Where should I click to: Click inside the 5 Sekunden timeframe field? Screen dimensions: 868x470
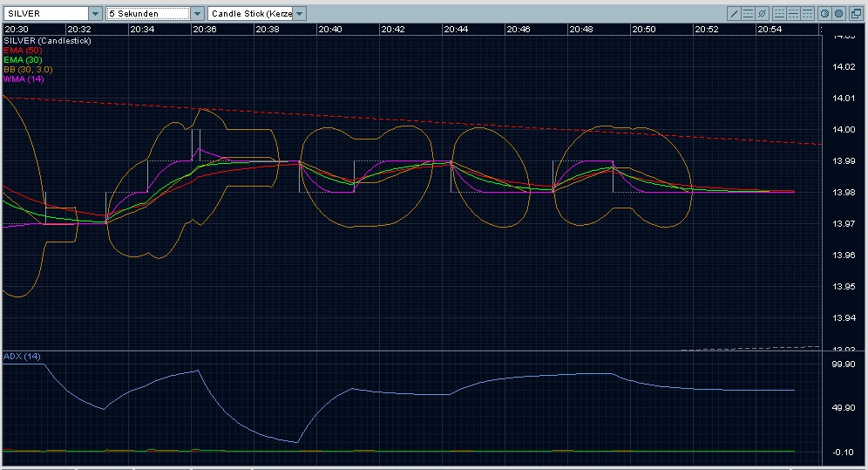click(146, 14)
